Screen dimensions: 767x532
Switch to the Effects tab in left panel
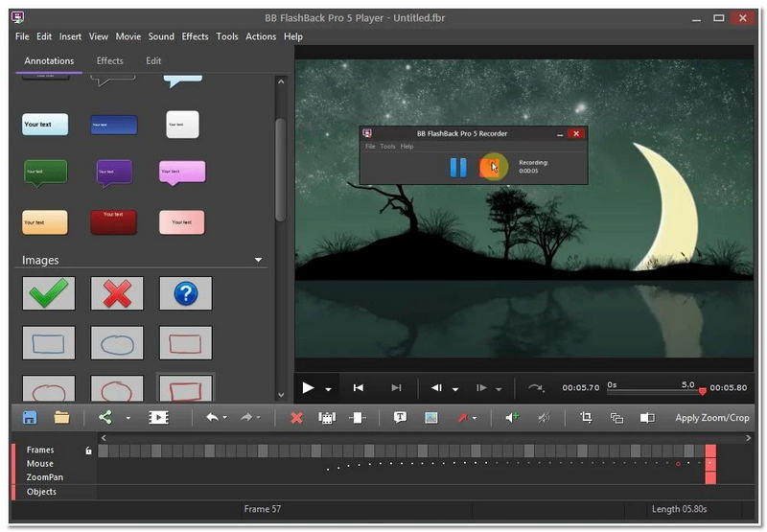click(110, 60)
